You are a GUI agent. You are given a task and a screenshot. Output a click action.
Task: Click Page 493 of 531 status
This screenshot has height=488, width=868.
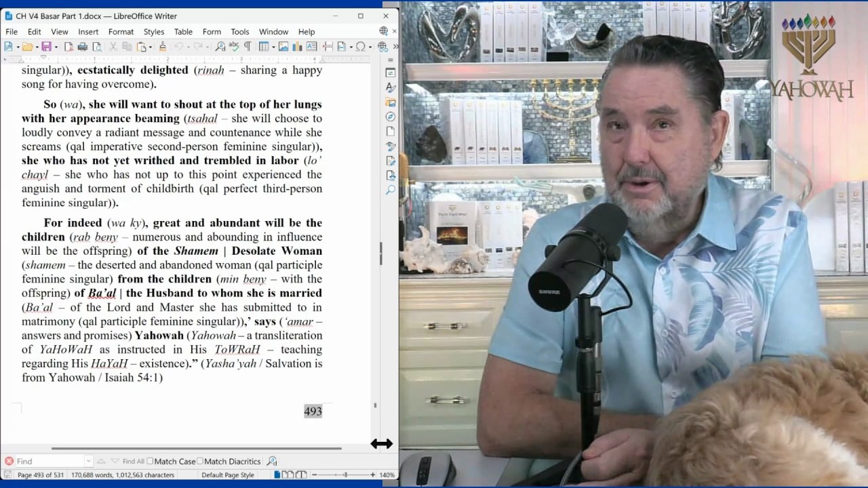click(x=41, y=474)
